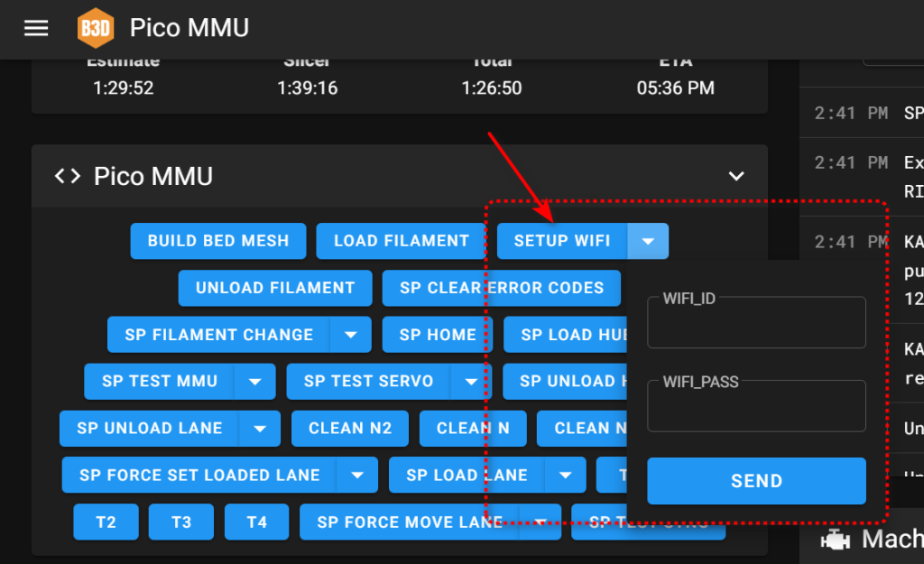Focus the WIFI_PASS input field
This screenshot has height=564, width=924.
pos(756,408)
